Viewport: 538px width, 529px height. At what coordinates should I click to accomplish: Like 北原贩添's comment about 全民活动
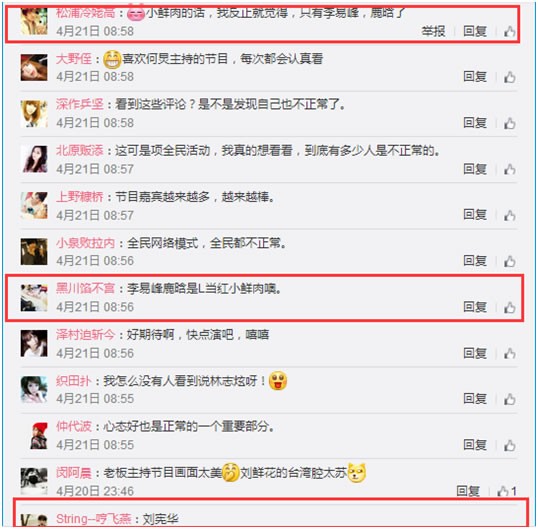pos(510,169)
